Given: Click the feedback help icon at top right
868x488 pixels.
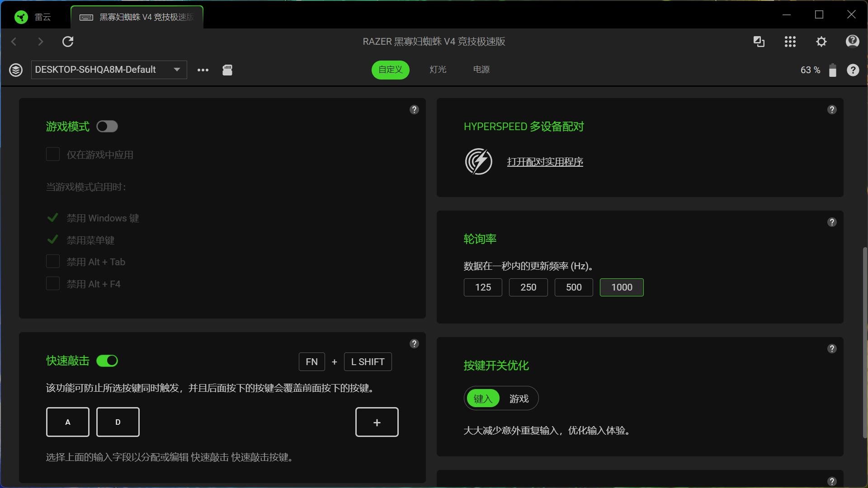Looking at the screenshot, I should click(x=852, y=42).
